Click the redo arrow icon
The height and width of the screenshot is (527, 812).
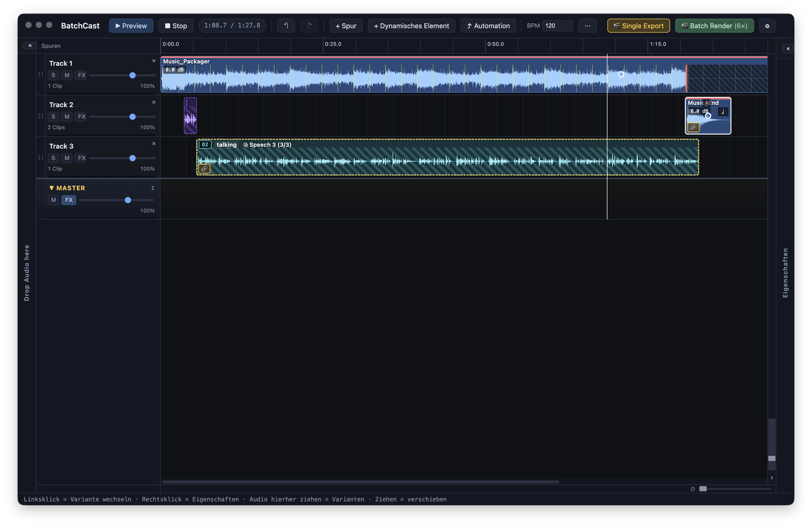pos(309,26)
